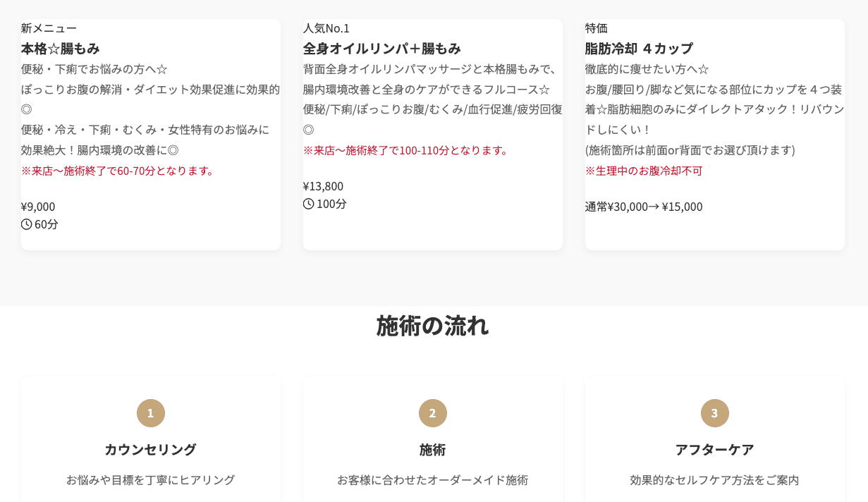Select the step 2 number badge
The height and width of the screenshot is (502, 868).
pos(433,413)
